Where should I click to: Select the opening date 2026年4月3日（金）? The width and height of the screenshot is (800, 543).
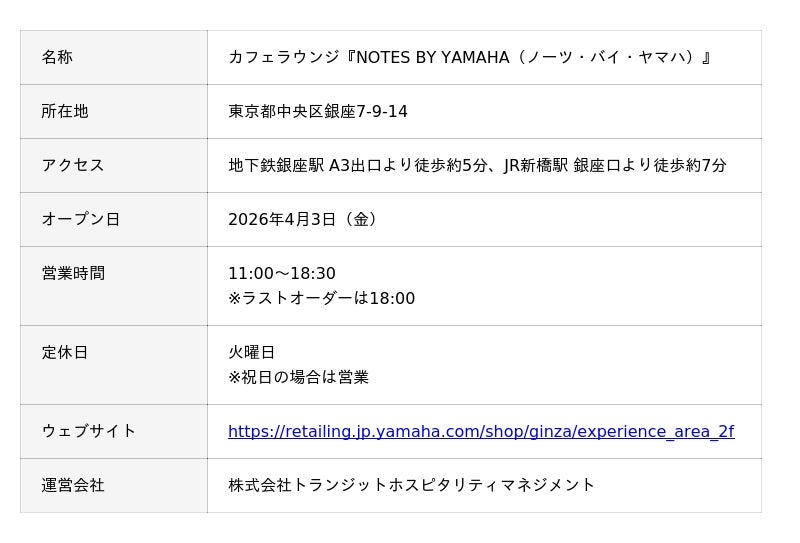[x=304, y=220]
